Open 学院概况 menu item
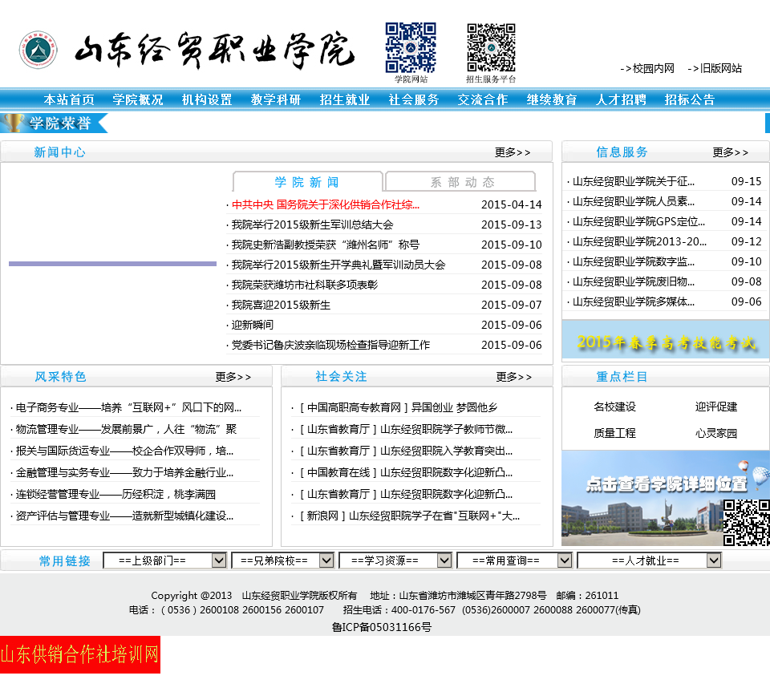The image size is (770, 700). coord(137,99)
